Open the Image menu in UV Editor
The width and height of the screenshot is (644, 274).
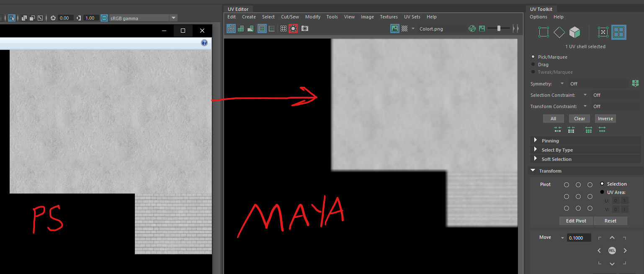[367, 17]
